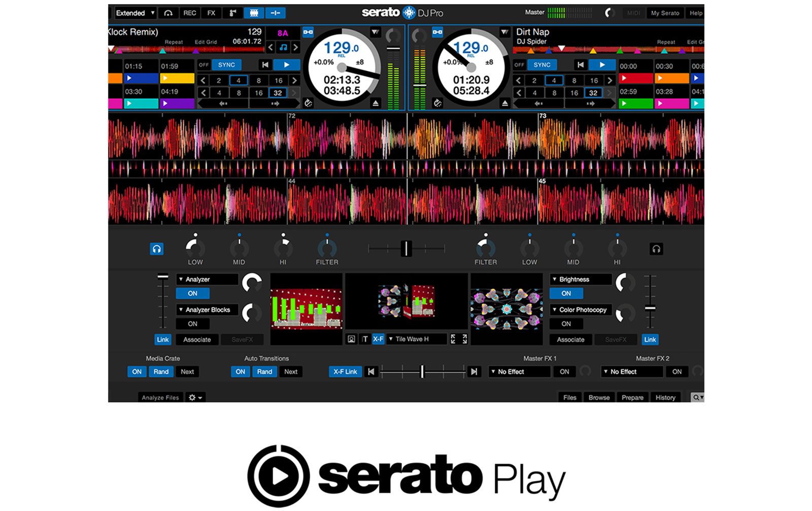Viewport: 812px width, 511px height.
Task: Toggle the right channel headphone cue button
Action: click(x=656, y=249)
